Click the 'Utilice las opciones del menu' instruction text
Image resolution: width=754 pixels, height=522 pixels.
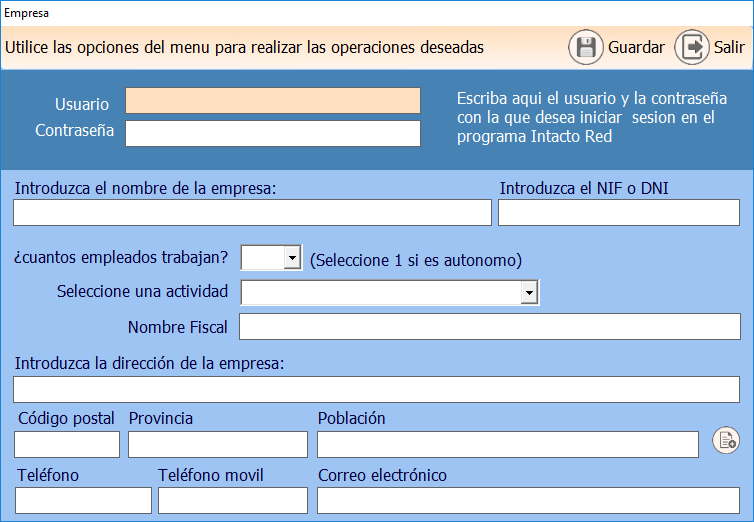(x=244, y=48)
